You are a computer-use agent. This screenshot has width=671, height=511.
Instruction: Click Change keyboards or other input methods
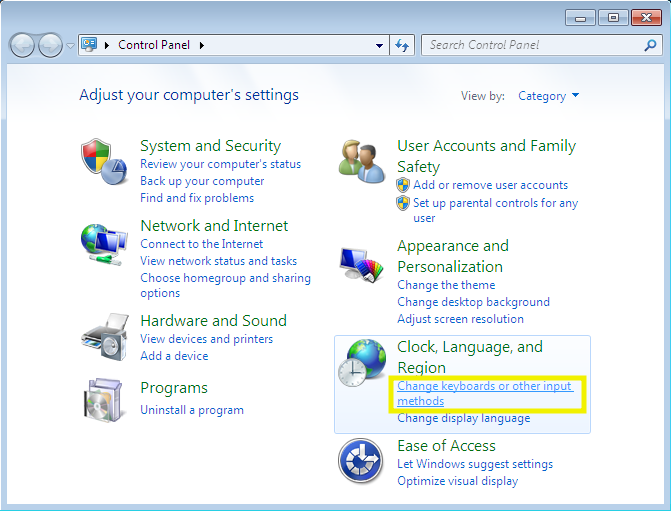tap(484, 386)
